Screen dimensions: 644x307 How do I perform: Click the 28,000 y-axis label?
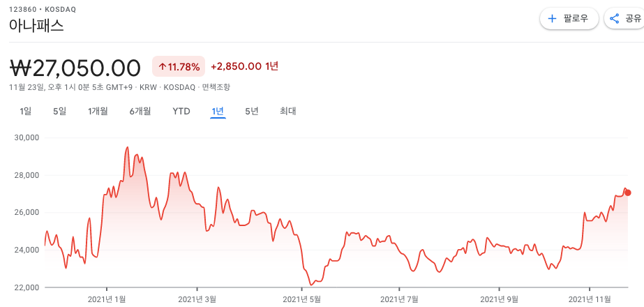pos(25,175)
